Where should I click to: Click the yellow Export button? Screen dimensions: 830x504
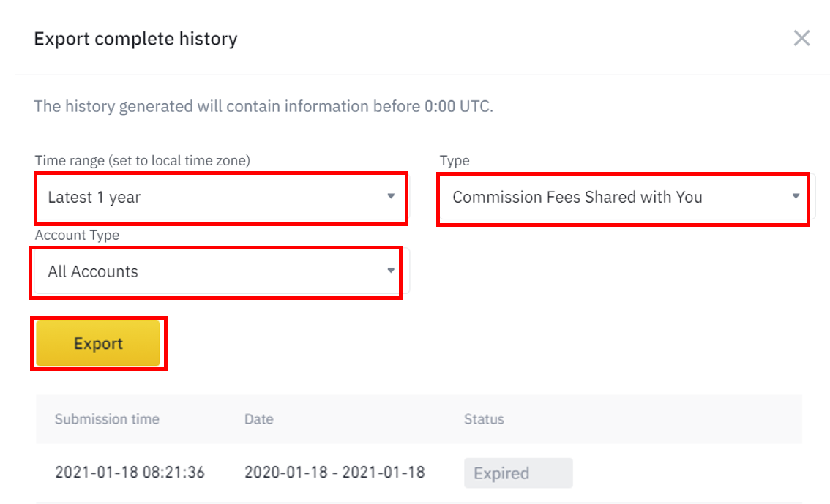99,343
